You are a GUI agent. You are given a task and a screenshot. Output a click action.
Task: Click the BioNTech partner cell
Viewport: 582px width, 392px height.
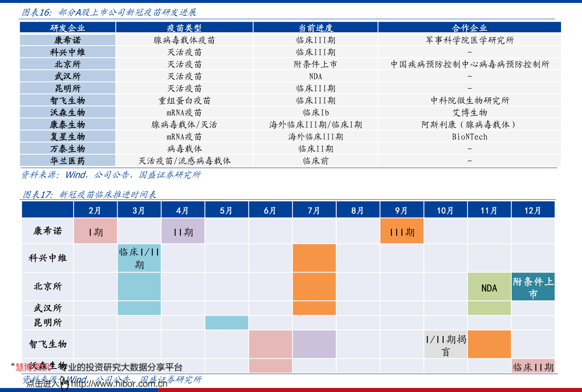click(470, 137)
